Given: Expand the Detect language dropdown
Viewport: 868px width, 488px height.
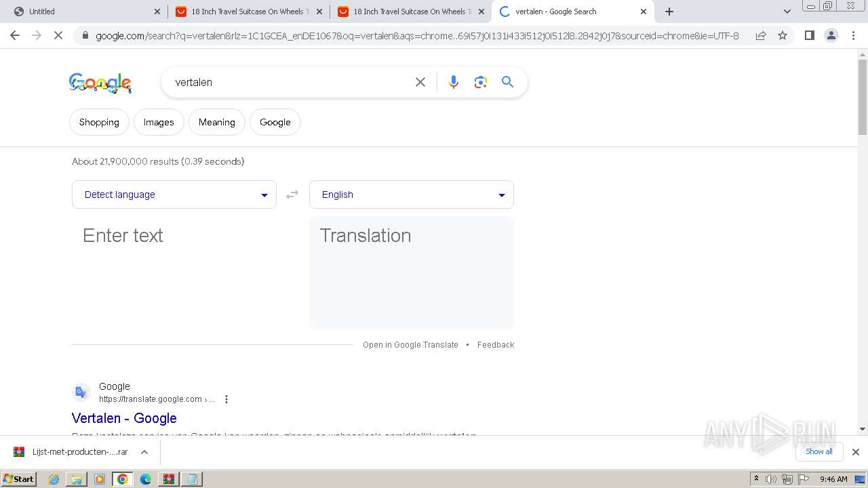Looking at the screenshot, I should (174, 195).
